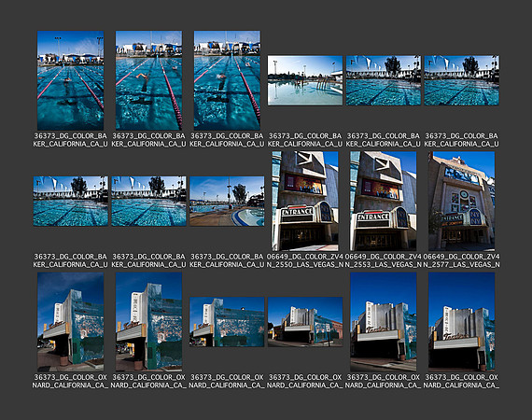Screen dimensions: 532x420
Task: Click filename text 06649_DG_COLOR_ZV4 N_2553_LAS_VEGAS_N
Action: (x=384, y=260)
